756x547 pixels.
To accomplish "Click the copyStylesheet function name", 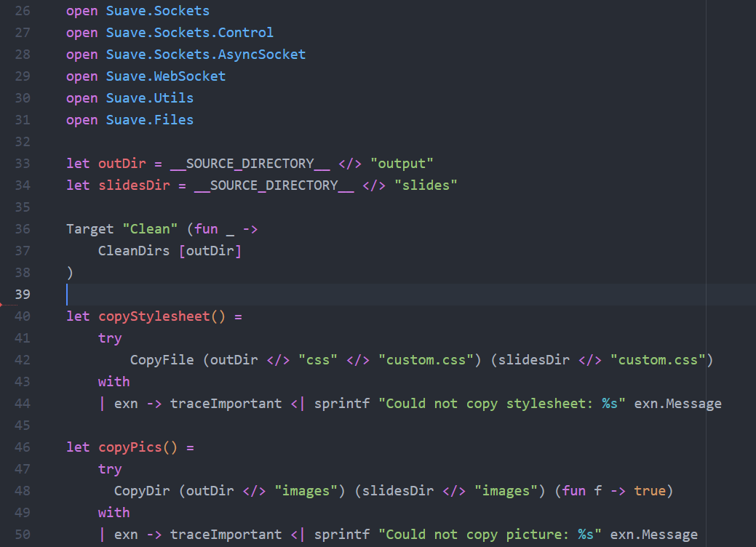I will click(x=154, y=316).
